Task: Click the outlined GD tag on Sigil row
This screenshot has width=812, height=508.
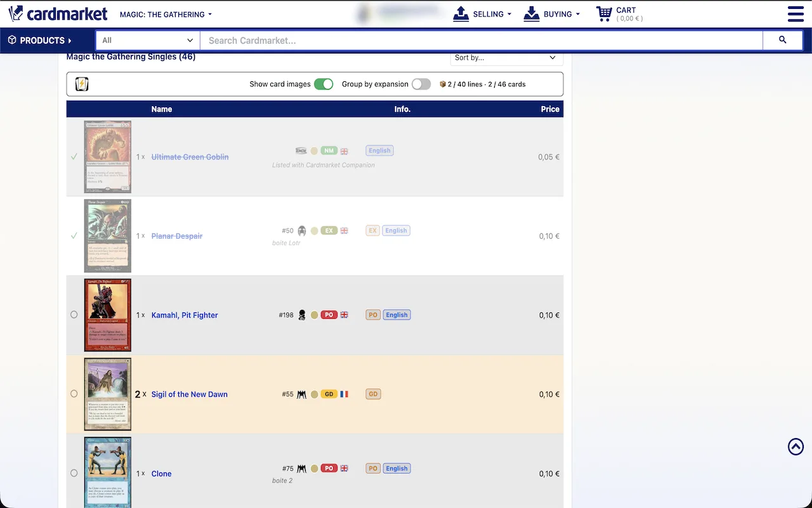Action: pos(373,394)
